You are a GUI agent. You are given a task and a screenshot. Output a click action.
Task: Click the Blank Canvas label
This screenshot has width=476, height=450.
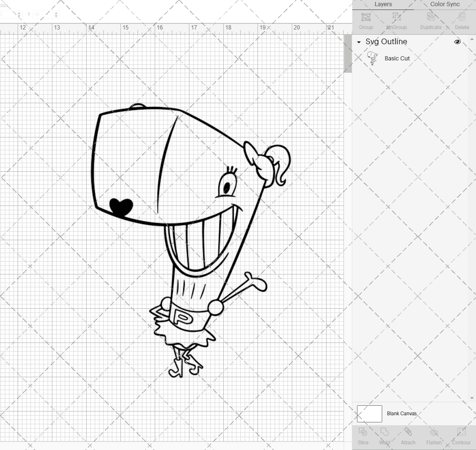[x=402, y=413]
